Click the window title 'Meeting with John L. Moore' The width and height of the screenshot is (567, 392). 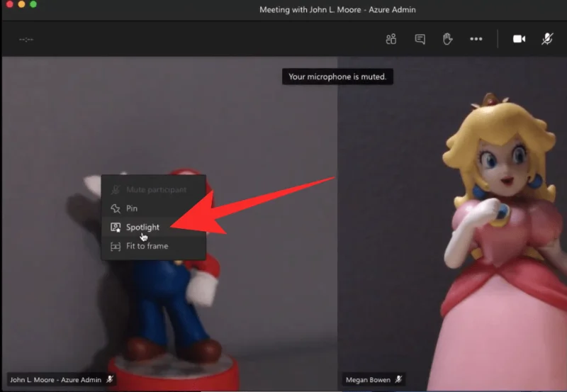click(x=337, y=10)
